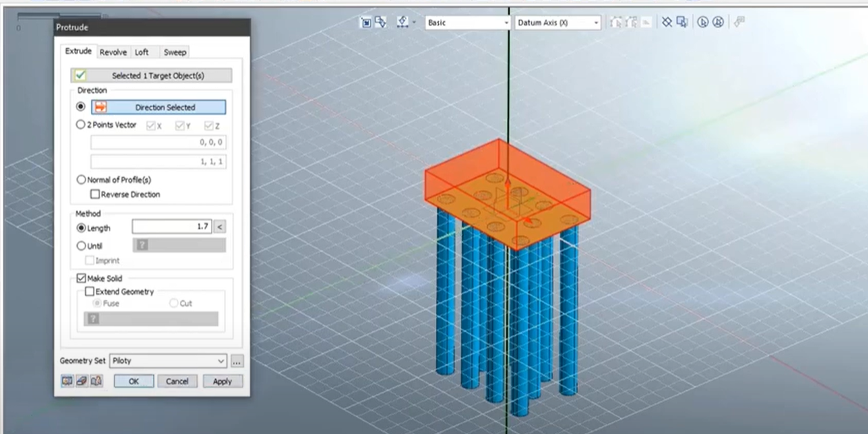Viewport: 868px width, 434px height.
Task: Open the Basic dropdown in the toolbar
Action: click(466, 23)
